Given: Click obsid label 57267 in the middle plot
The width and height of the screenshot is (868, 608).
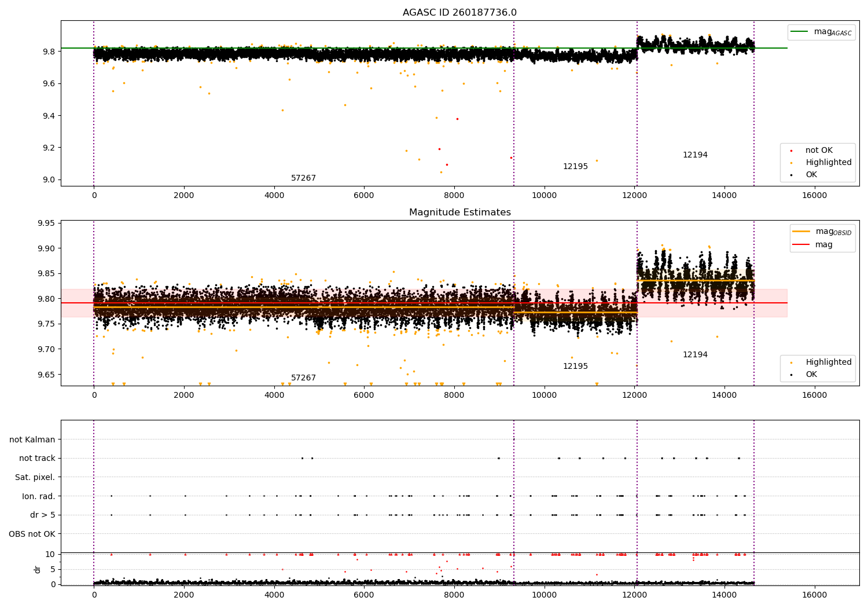Looking at the screenshot, I should click(303, 378).
